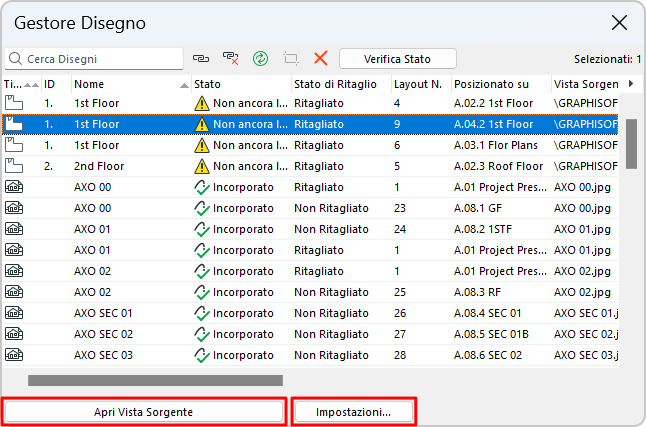The width and height of the screenshot is (646, 427).
Task: Sort by the Nome column header
Action: (131, 84)
